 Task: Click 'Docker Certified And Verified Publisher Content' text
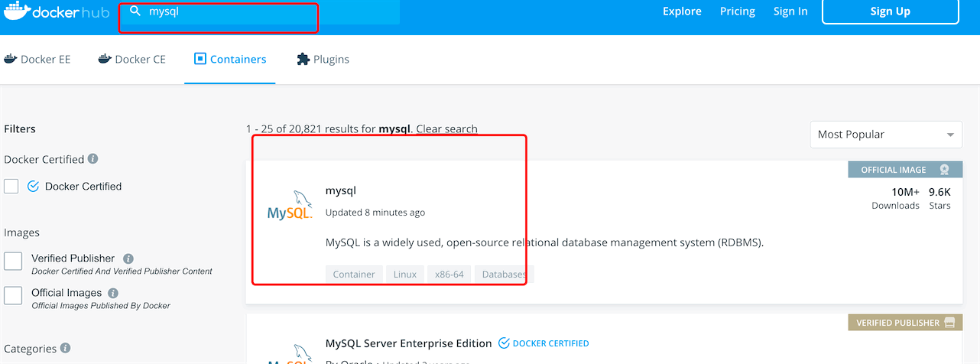[x=122, y=271]
